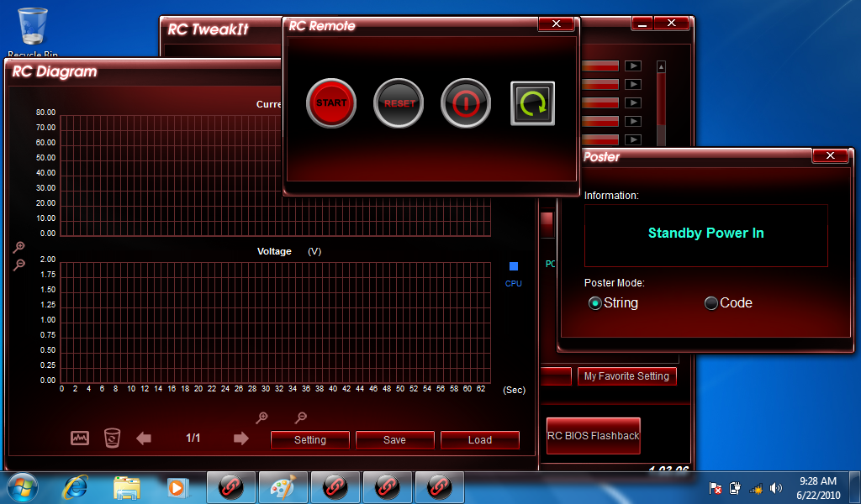Select the Code poster mode
Image resolution: width=861 pixels, height=504 pixels.
(x=711, y=303)
